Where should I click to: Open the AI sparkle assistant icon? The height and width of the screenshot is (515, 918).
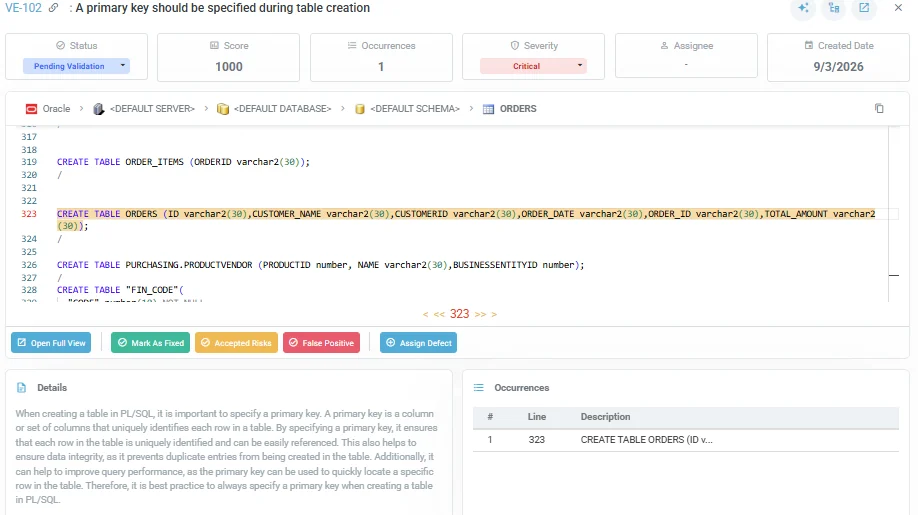[803, 8]
